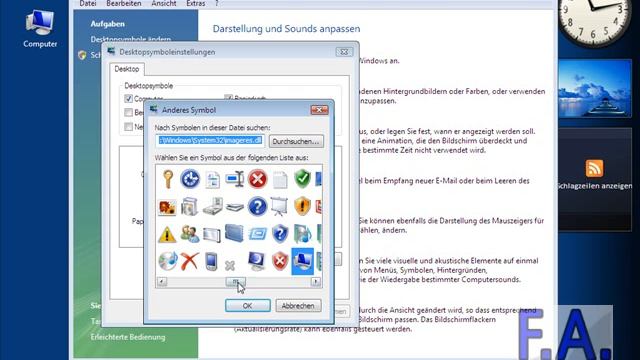640x360 pixels.
Task: Pick the flatbed scanner icon
Action: point(235,207)
